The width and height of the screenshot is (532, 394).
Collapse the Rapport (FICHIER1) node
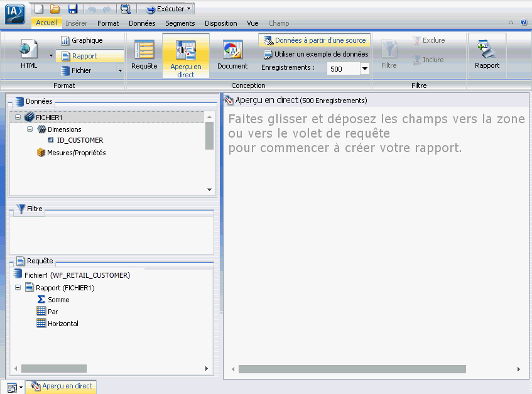coord(18,288)
